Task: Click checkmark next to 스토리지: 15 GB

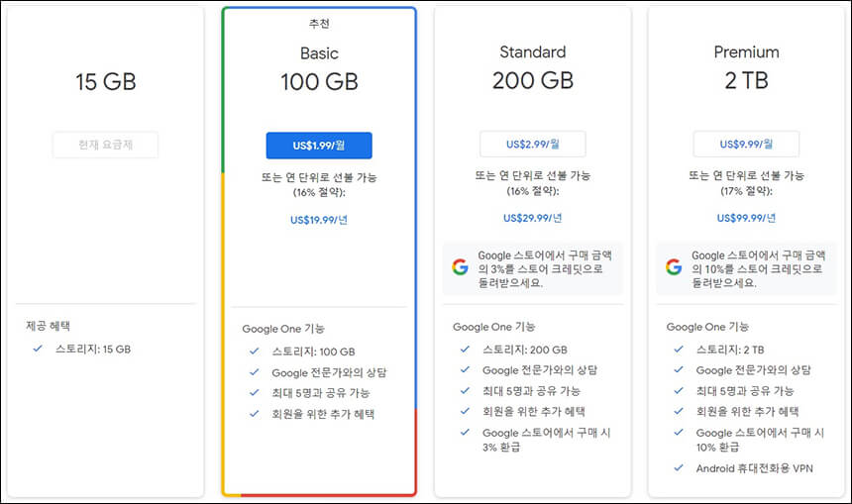Action: click(38, 349)
